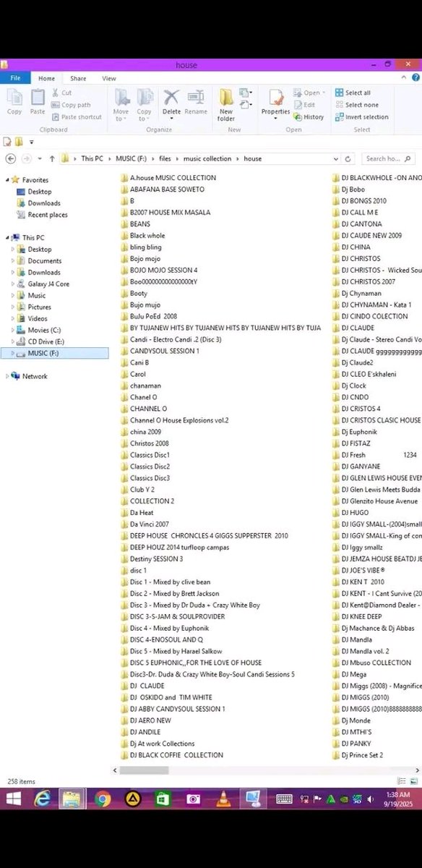
Task: Switch to the Share ribbon tab
Action: [x=78, y=78]
